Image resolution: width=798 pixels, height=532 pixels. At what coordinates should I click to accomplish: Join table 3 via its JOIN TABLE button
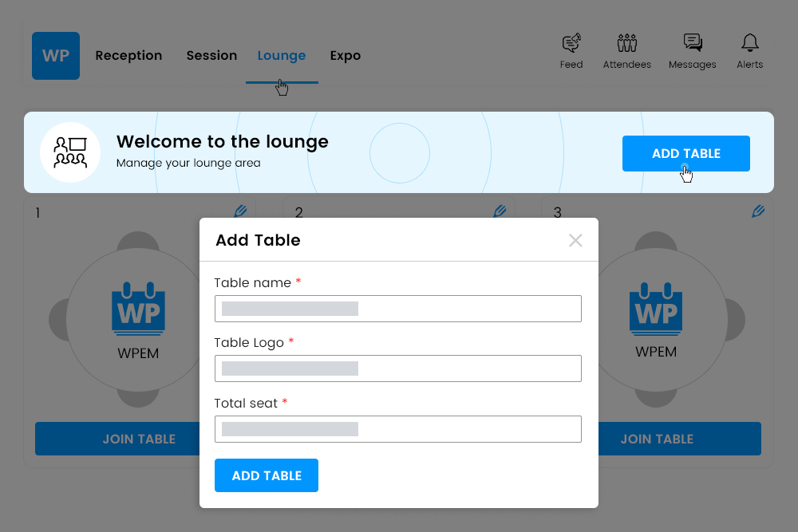coord(656,439)
